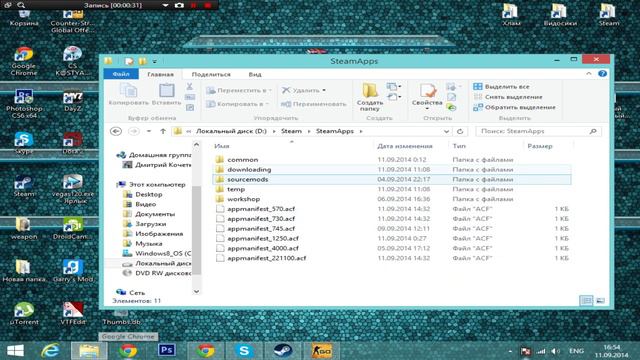Click Снять выделение in the ribbon

tap(508, 97)
